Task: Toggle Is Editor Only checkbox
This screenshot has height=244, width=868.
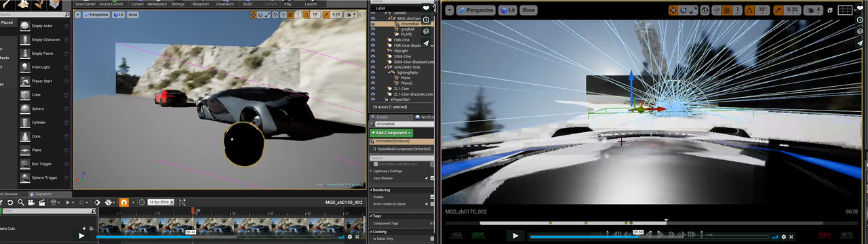Action: point(432,239)
